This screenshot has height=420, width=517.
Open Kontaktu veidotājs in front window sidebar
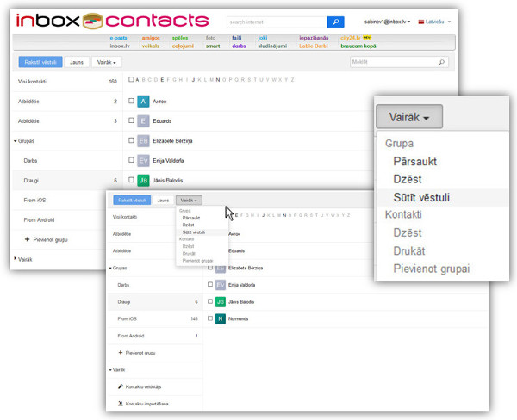[x=154, y=386]
